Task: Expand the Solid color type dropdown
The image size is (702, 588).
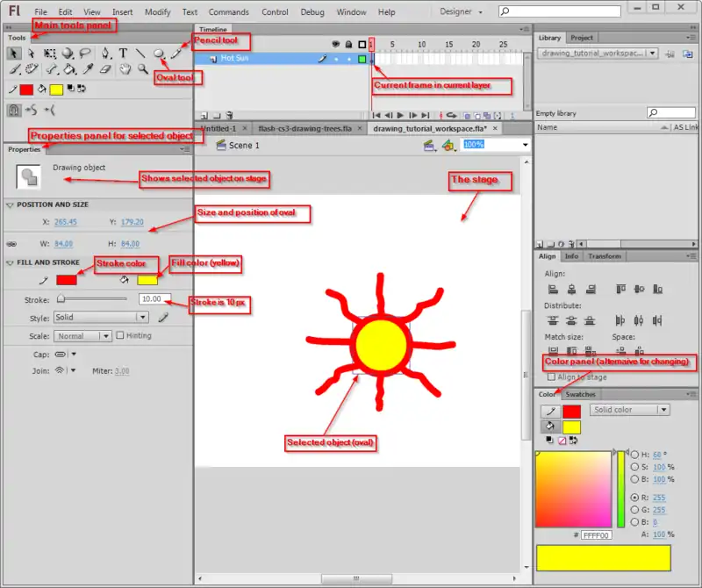Action: [663, 410]
